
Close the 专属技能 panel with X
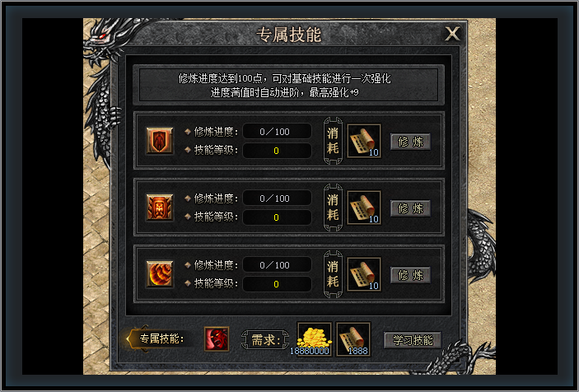pyautogui.click(x=452, y=34)
